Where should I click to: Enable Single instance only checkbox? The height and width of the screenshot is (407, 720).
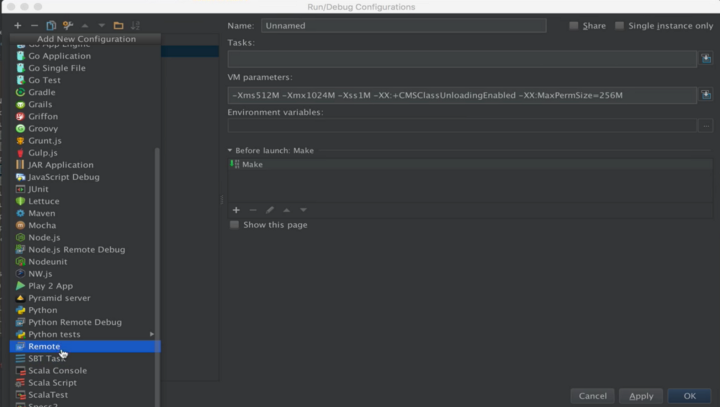619,26
